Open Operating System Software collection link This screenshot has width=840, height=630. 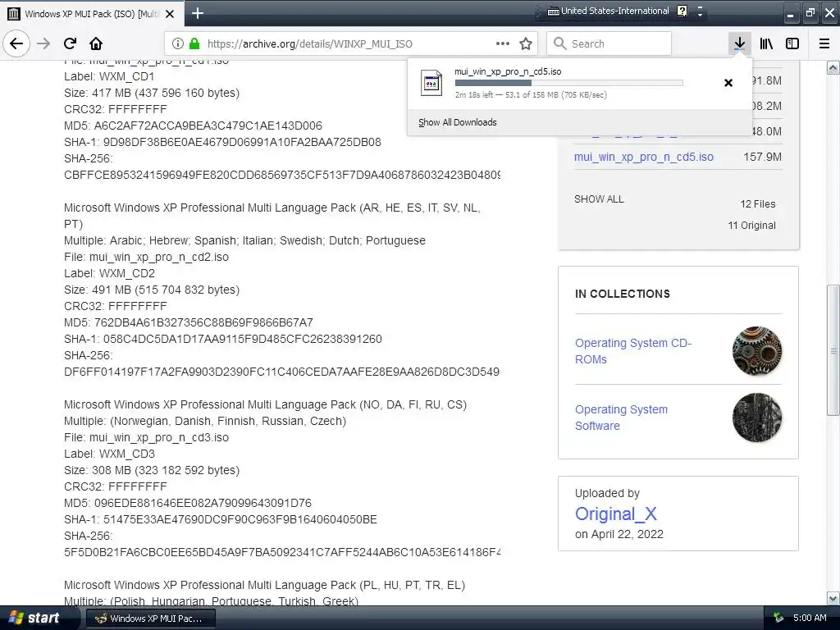click(622, 418)
